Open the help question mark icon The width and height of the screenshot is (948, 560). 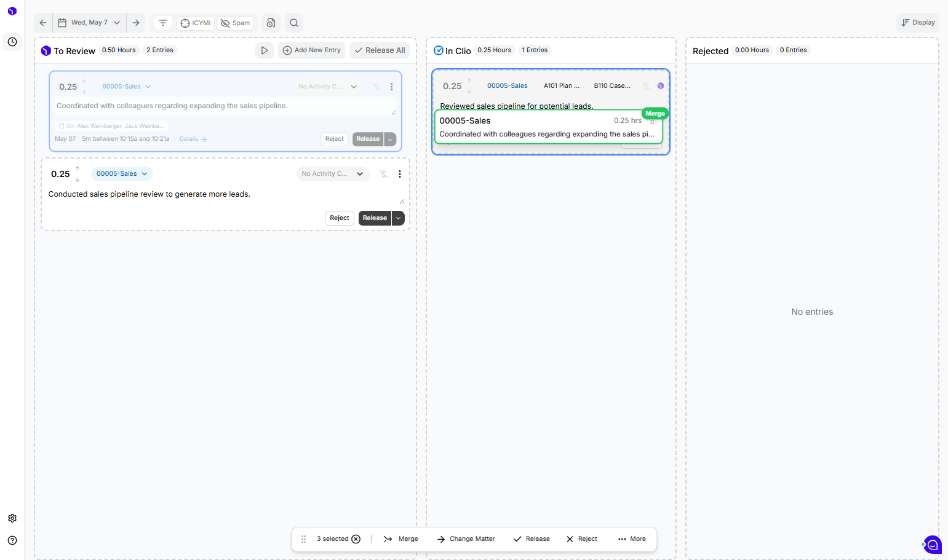[x=12, y=540]
